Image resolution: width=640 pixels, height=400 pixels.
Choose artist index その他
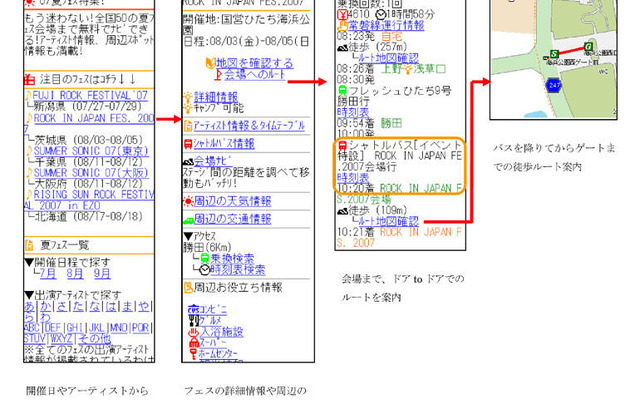click(94, 339)
